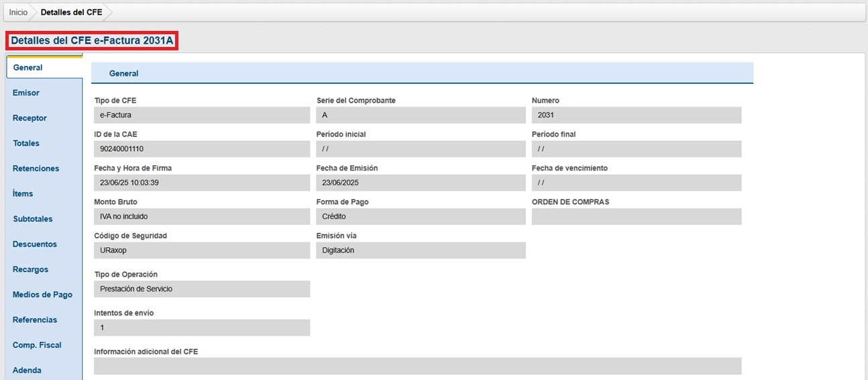Click Fecha de Emisión field 23/06/2025
The image size is (868, 380).
click(x=421, y=183)
